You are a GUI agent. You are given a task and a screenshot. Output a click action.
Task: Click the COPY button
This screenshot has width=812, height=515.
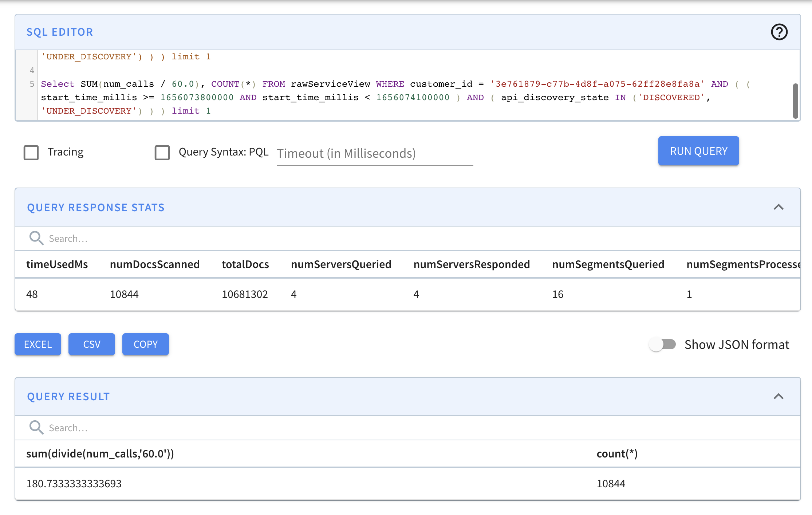[x=145, y=344]
